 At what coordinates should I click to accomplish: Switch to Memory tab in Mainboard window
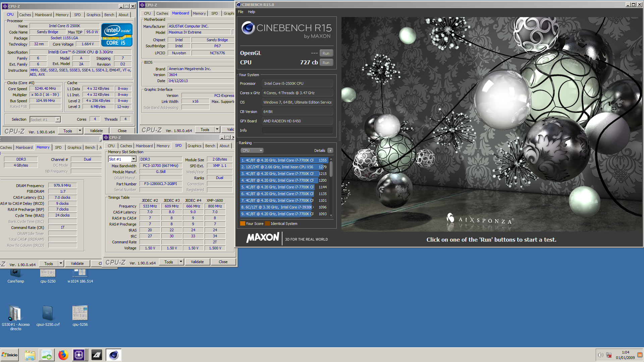tap(199, 13)
